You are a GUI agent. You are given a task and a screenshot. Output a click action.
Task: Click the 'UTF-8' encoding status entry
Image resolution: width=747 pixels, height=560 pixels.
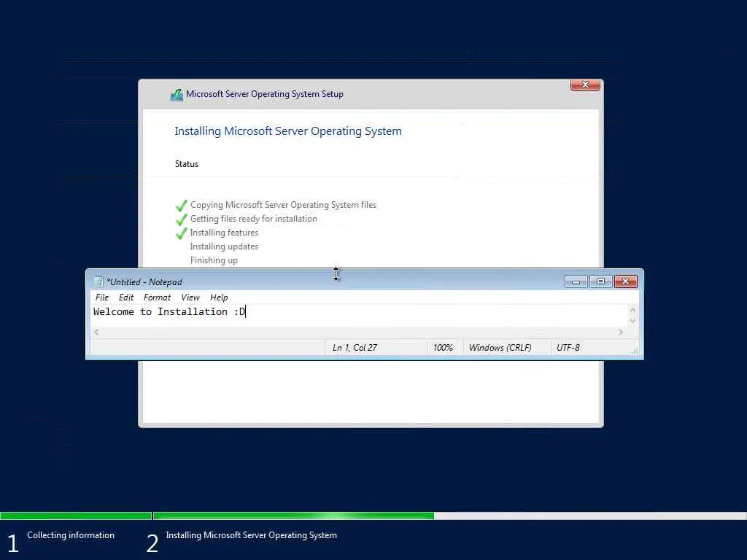click(568, 348)
